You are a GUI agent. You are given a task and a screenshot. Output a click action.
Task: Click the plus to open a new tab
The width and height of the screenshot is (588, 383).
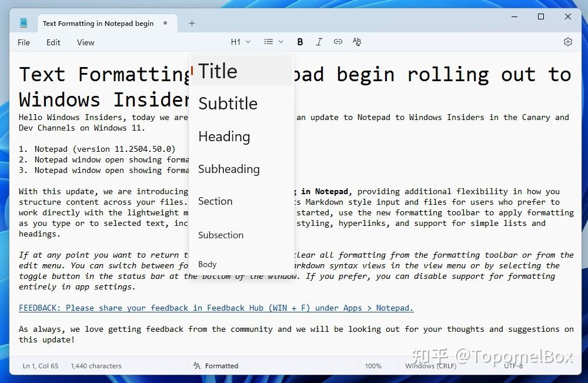(192, 24)
